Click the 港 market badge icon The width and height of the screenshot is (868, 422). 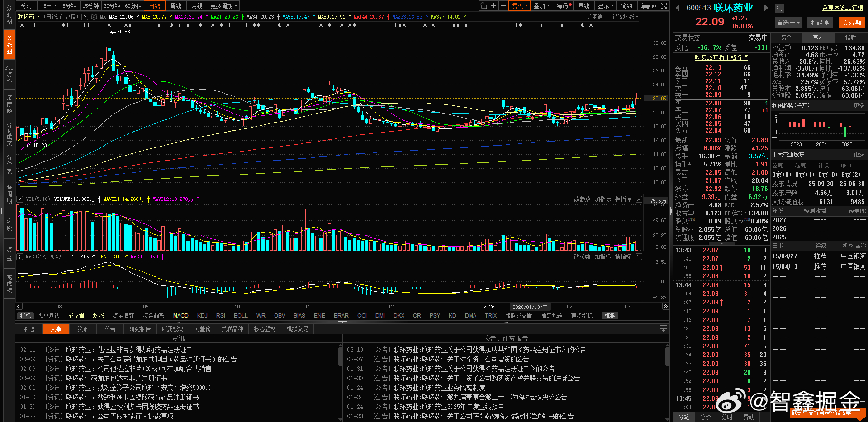pyautogui.click(x=780, y=8)
